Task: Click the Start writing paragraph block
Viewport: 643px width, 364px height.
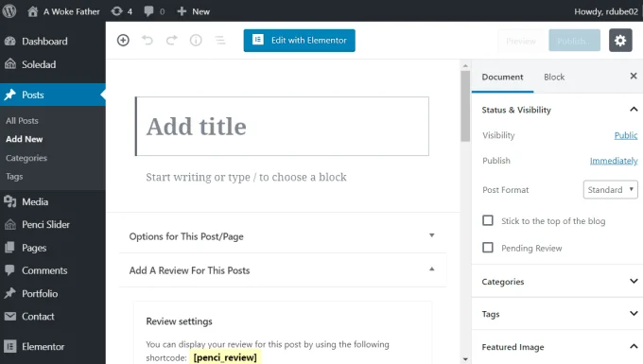Action: pos(246,177)
